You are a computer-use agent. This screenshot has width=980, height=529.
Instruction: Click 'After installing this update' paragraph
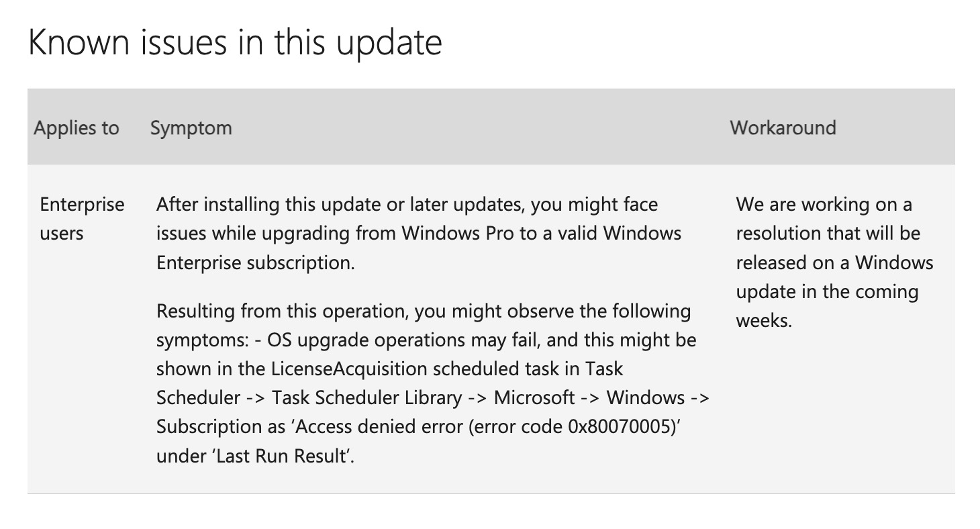(x=419, y=233)
